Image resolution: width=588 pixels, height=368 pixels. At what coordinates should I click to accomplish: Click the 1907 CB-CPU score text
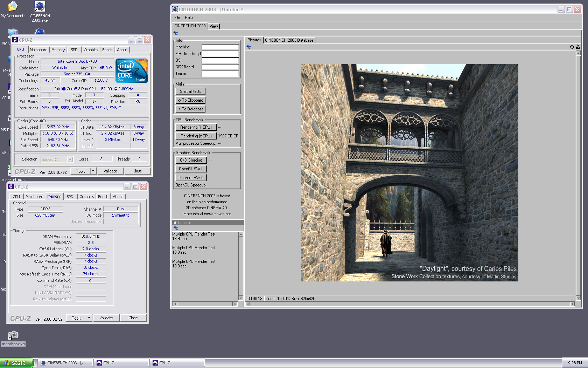point(229,136)
